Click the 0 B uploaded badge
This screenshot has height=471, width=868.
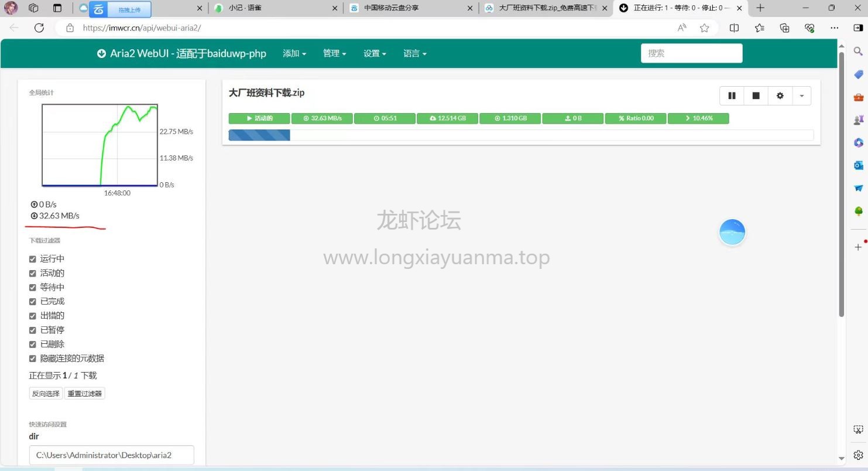(572, 118)
